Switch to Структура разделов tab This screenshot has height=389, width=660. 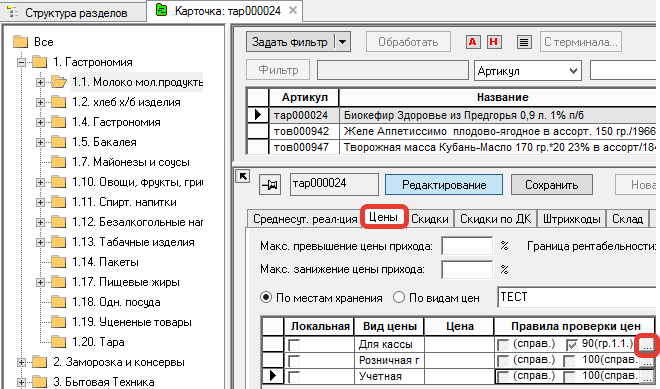click(74, 12)
